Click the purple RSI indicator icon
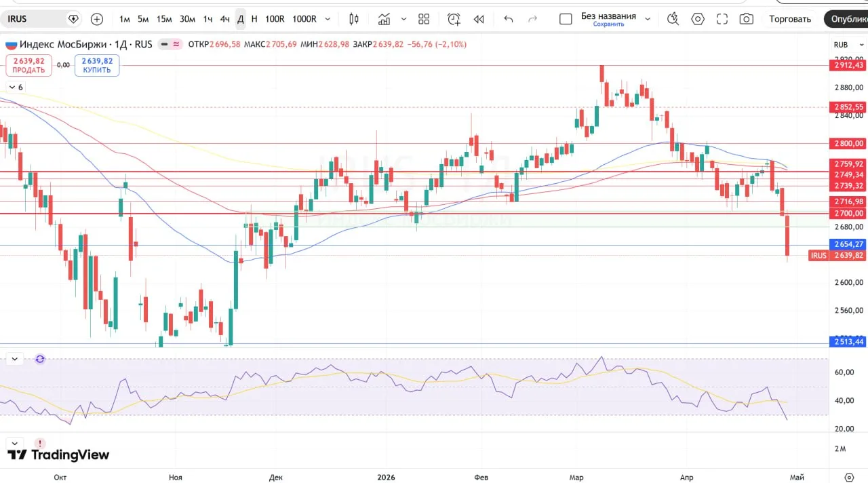 pyautogui.click(x=40, y=359)
